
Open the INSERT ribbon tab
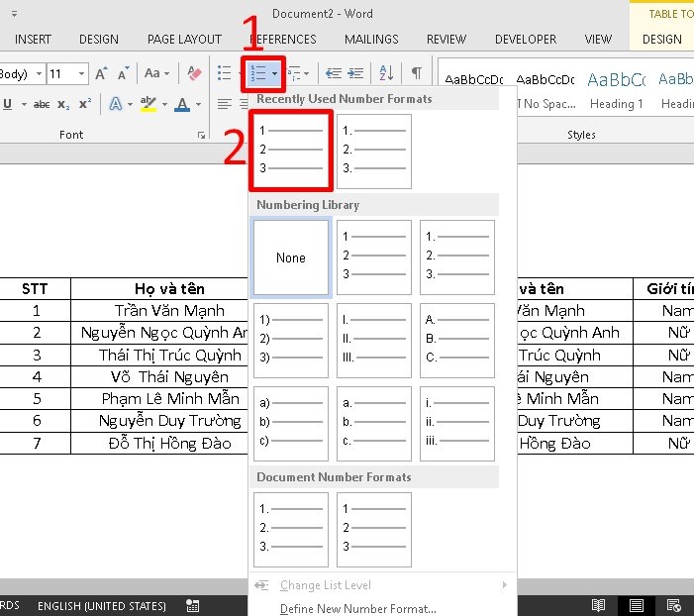(33, 40)
